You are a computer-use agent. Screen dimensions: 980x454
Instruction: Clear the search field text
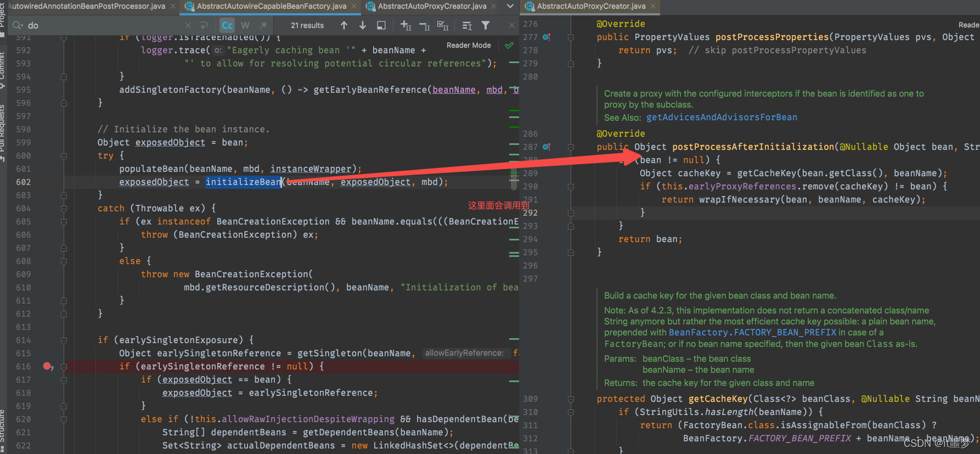click(188, 25)
